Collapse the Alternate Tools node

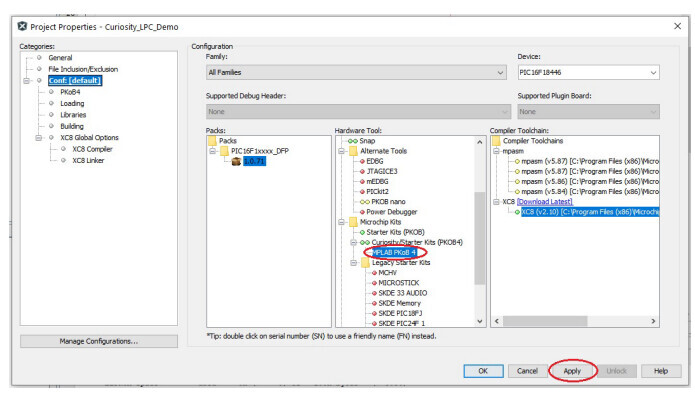click(x=342, y=151)
